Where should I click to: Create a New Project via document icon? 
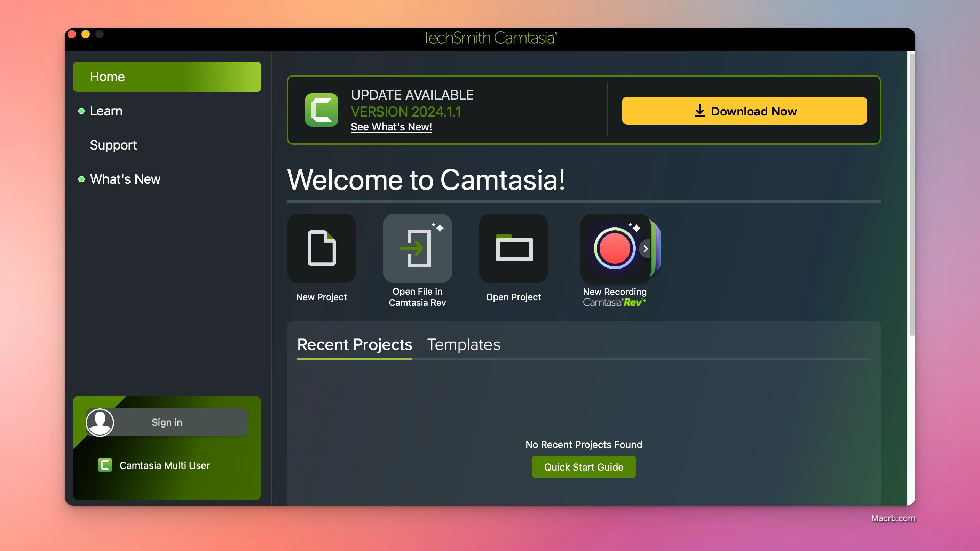point(322,248)
